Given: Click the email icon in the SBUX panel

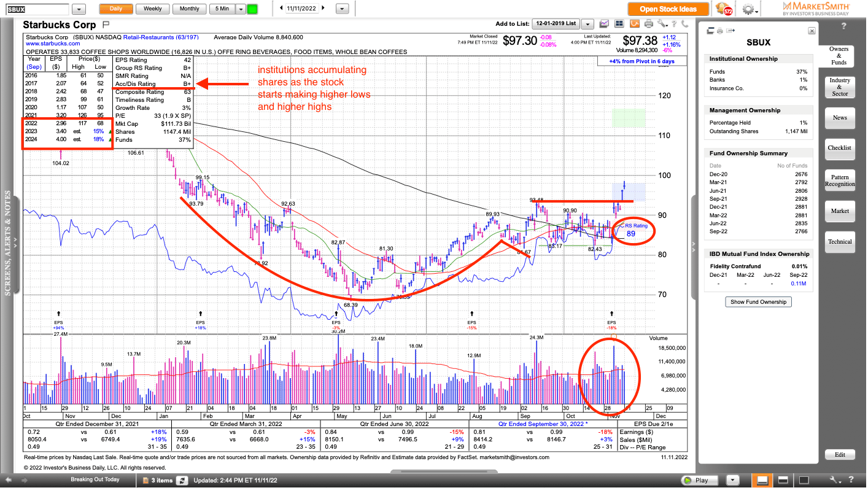Looking at the screenshot, I should (730, 29).
